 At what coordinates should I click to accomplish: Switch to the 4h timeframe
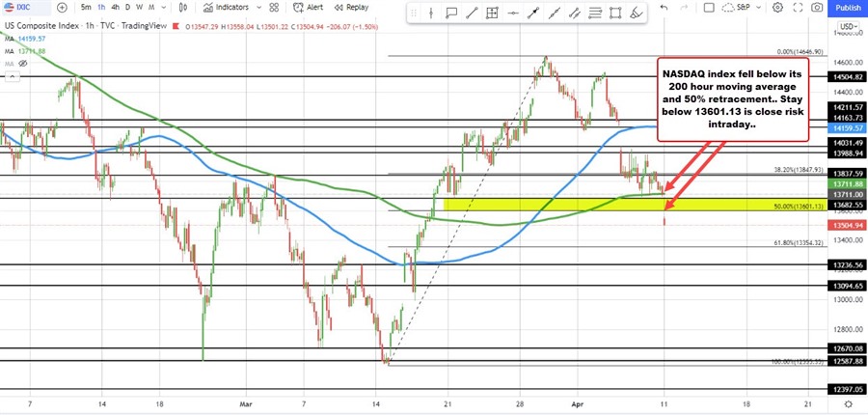coord(115,7)
